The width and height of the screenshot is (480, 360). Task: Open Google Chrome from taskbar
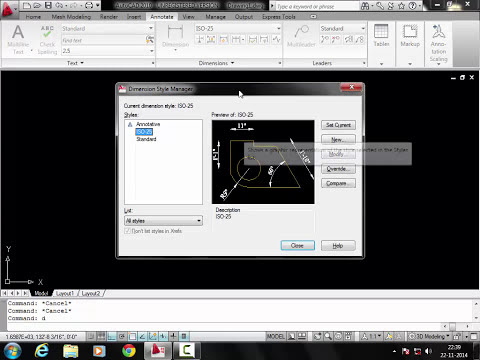[x=129, y=351]
